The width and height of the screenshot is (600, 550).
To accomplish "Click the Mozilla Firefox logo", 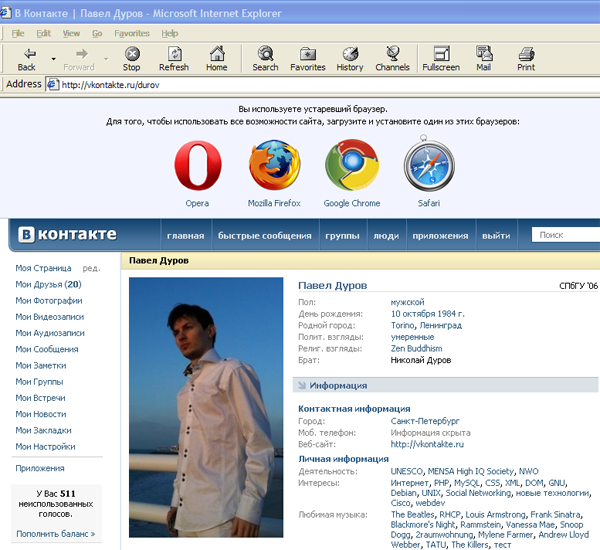I will [x=274, y=165].
